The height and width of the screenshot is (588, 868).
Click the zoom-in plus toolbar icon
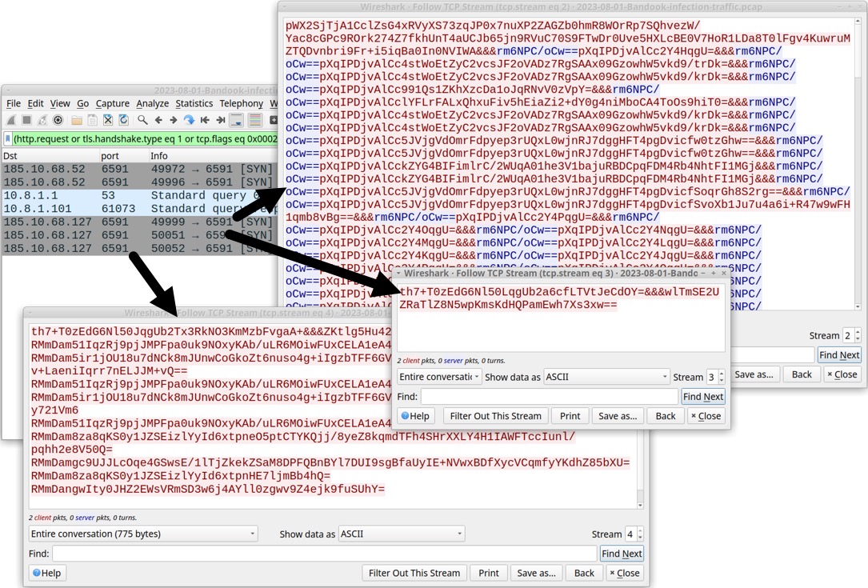[274, 119]
